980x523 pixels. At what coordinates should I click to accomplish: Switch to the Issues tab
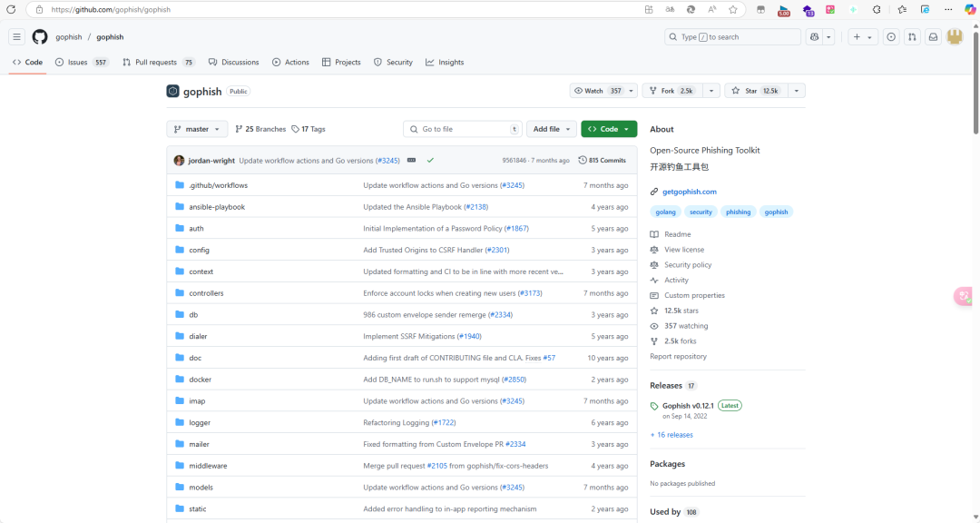(82, 62)
